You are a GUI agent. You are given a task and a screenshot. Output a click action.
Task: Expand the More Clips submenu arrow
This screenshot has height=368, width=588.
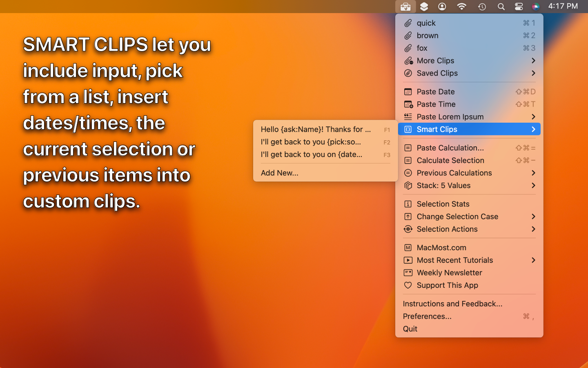tap(533, 61)
